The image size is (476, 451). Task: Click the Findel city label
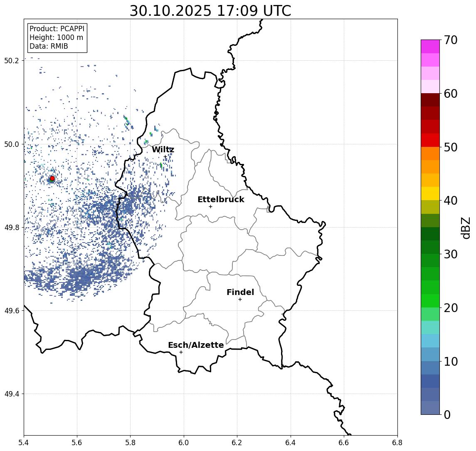coord(240,292)
